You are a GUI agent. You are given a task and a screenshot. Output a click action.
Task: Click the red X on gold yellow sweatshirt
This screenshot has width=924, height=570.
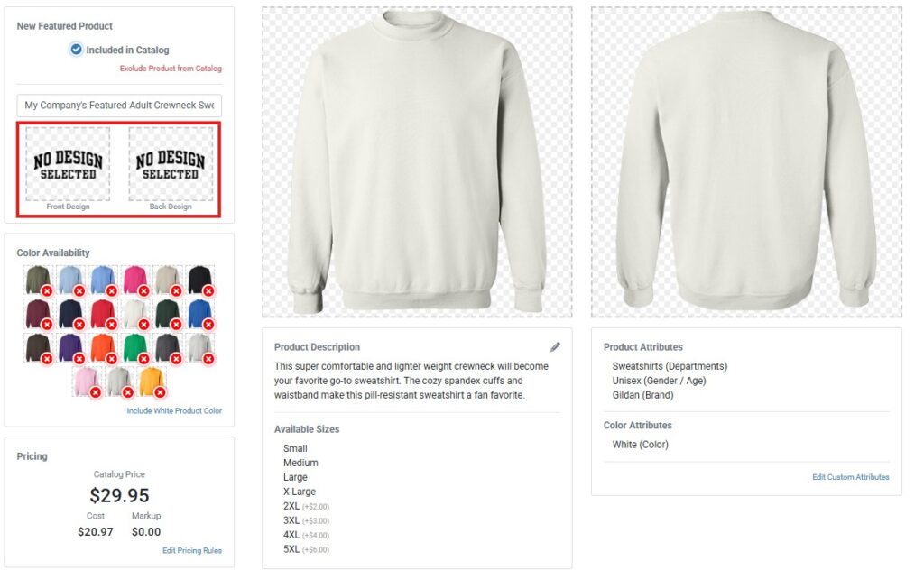coord(160,392)
